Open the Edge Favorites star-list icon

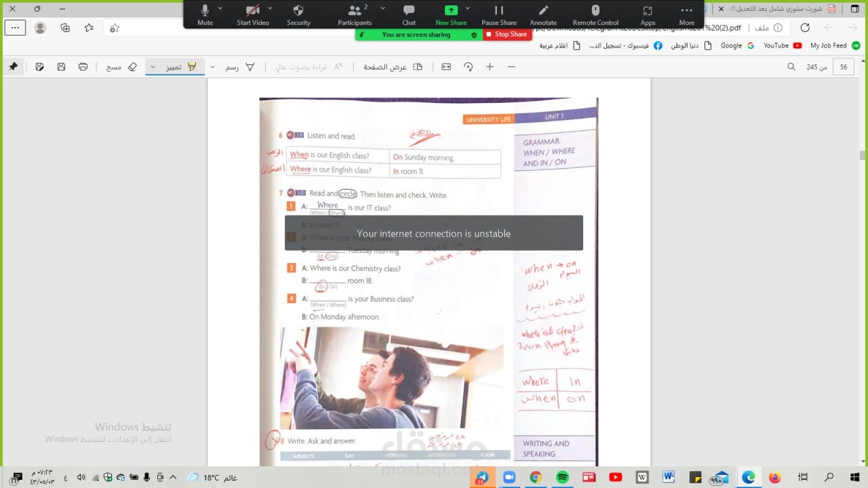click(x=90, y=28)
